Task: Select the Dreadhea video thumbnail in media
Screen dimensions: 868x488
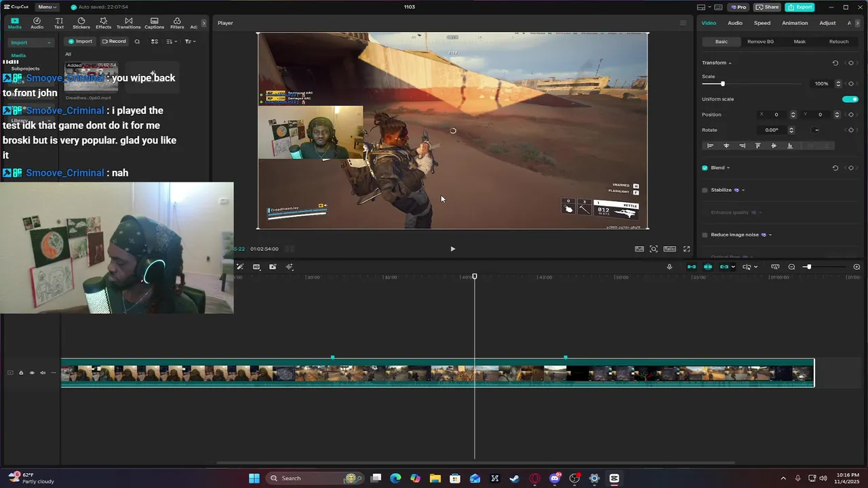Action: click(x=91, y=77)
